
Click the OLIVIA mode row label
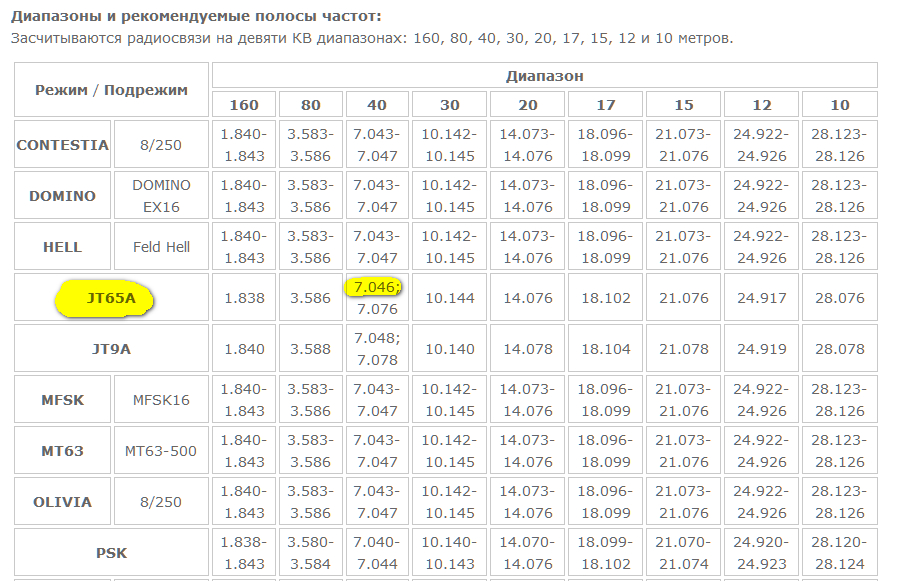pyautogui.click(x=63, y=502)
